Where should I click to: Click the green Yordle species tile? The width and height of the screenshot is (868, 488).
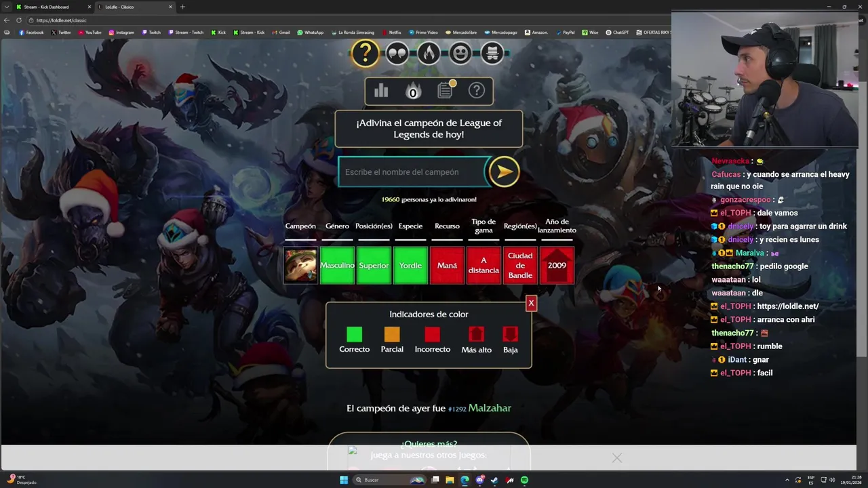pos(410,265)
